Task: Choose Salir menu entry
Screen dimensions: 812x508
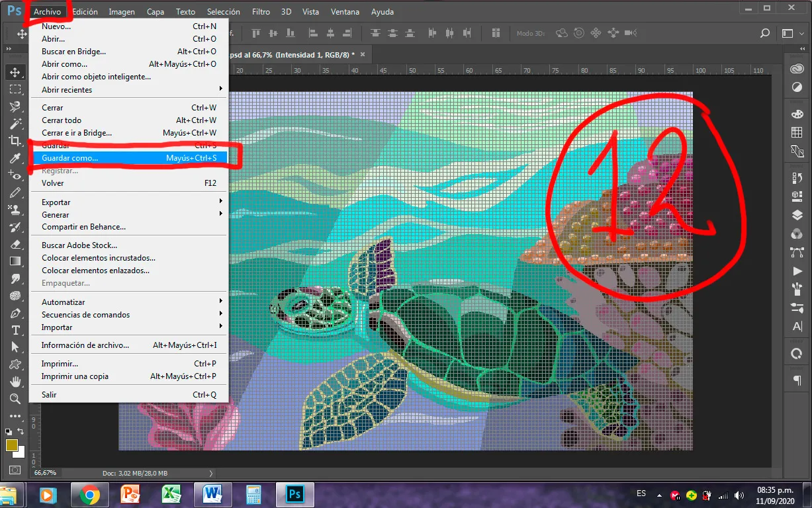Action: 129,395
